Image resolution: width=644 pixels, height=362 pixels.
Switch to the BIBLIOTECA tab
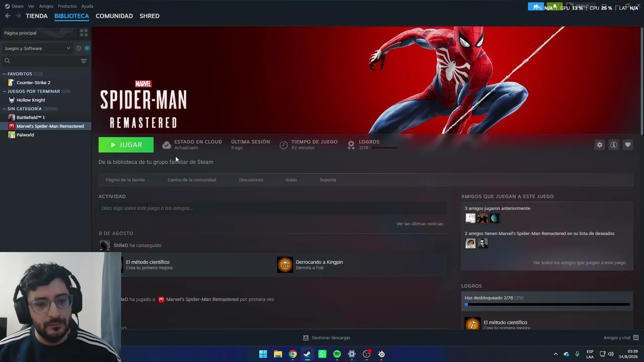pos(71,16)
